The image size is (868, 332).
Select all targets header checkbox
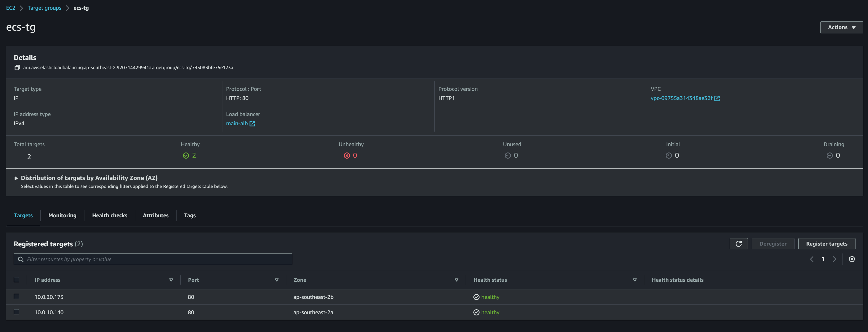coord(17,279)
